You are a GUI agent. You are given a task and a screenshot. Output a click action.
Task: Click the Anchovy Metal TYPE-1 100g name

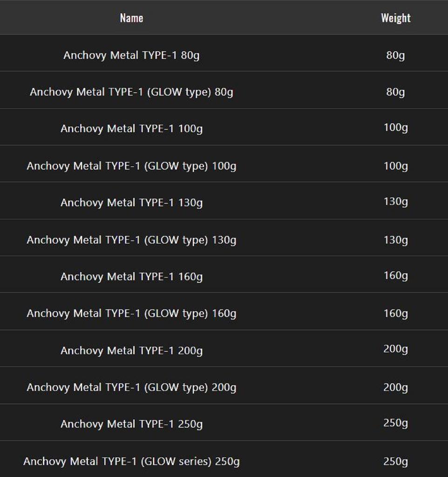pyautogui.click(x=131, y=129)
